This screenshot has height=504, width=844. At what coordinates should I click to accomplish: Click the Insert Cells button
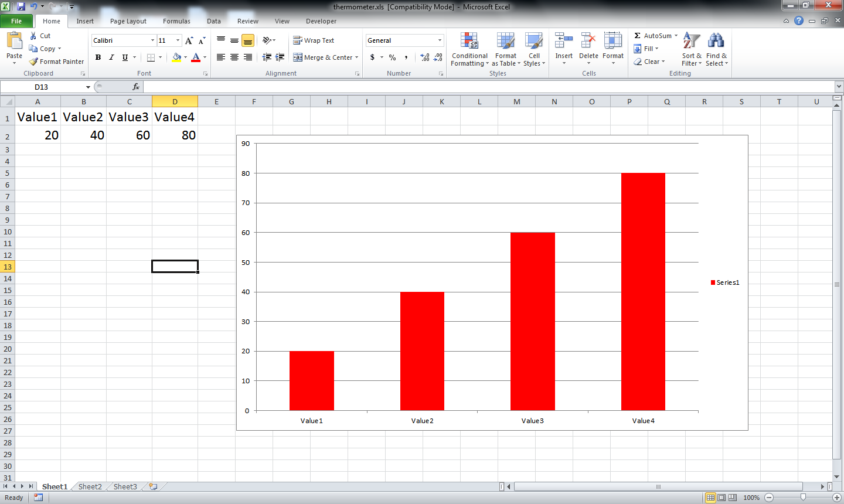(563, 50)
